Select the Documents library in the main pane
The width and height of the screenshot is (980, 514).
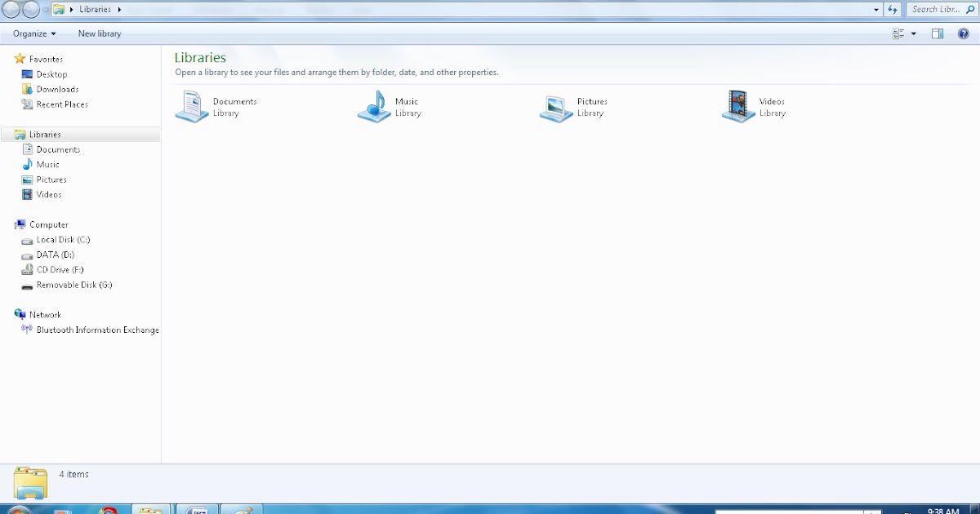(x=216, y=107)
